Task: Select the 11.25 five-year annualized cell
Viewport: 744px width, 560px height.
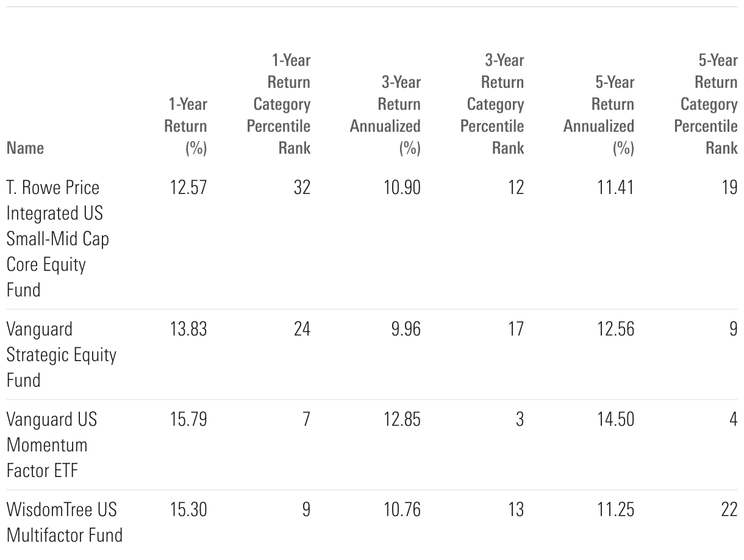Action: tap(615, 509)
